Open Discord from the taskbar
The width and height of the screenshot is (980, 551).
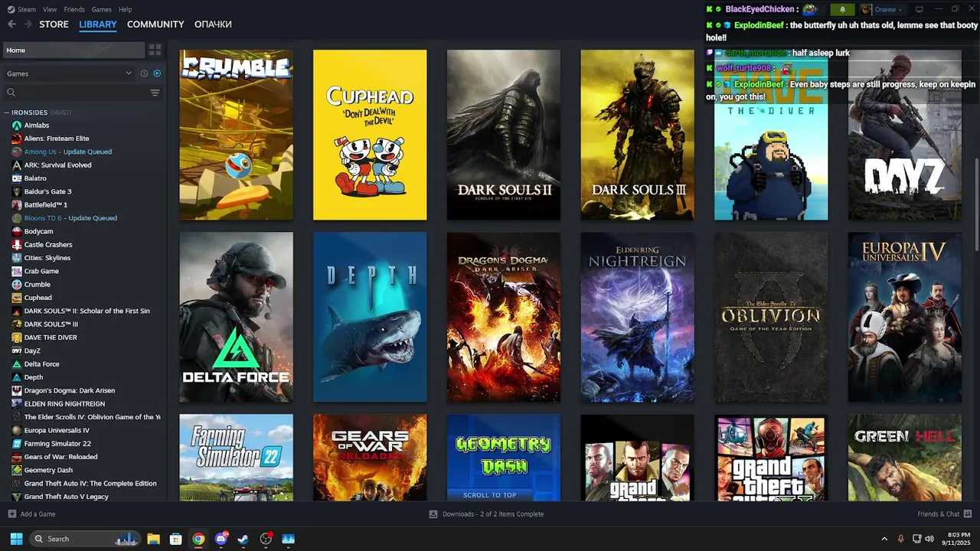tap(221, 539)
